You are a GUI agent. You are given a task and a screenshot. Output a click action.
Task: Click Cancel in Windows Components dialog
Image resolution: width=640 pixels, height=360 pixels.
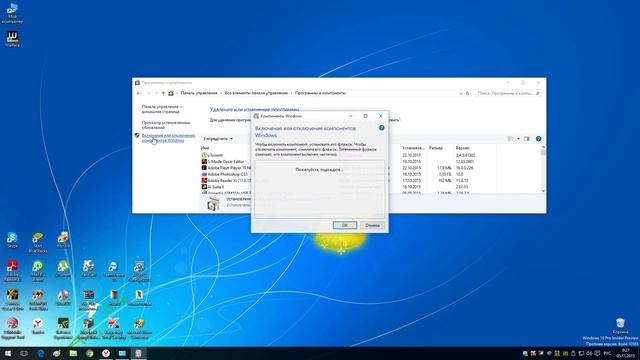coord(372,225)
